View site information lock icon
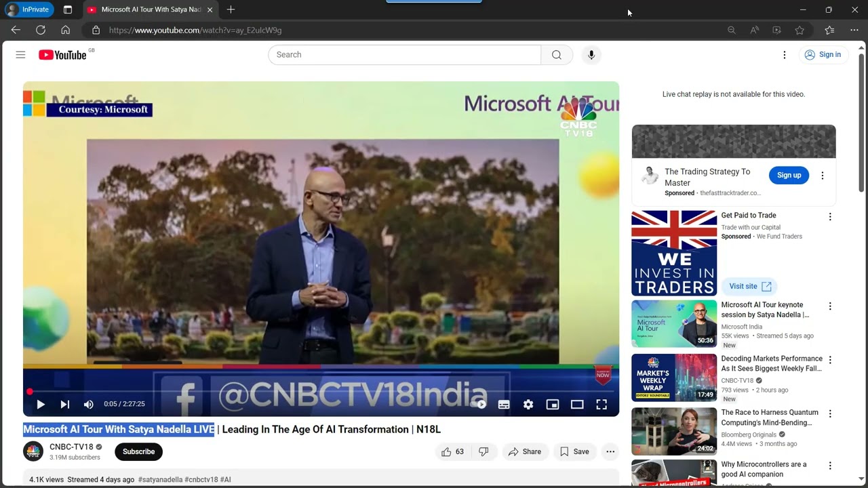This screenshot has height=488, width=868. pyautogui.click(x=96, y=30)
